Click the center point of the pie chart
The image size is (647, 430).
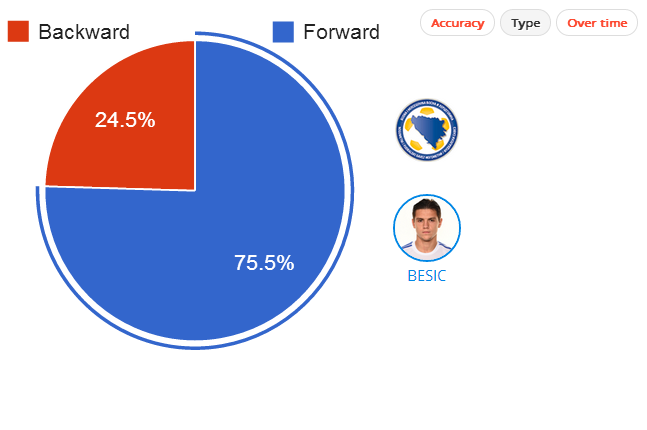tap(195, 191)
